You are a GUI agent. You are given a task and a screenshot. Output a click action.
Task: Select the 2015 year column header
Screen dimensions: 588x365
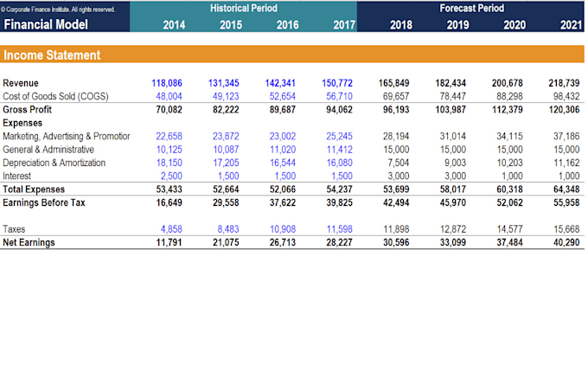point(231,25)
